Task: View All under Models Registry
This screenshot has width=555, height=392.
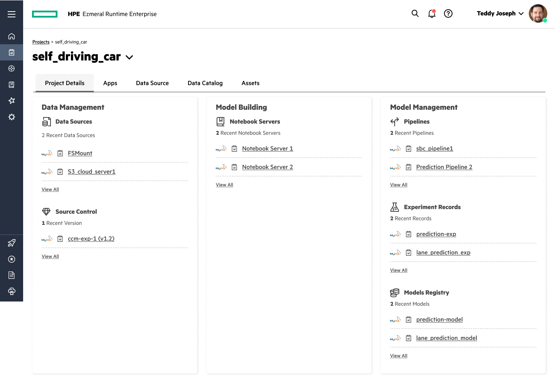Action: point(399,356)
